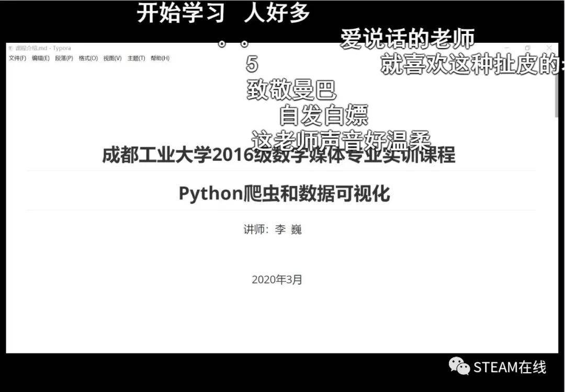Click the Typora app icon in title bar
Viewport: 565px width, 392px height.
11,48
